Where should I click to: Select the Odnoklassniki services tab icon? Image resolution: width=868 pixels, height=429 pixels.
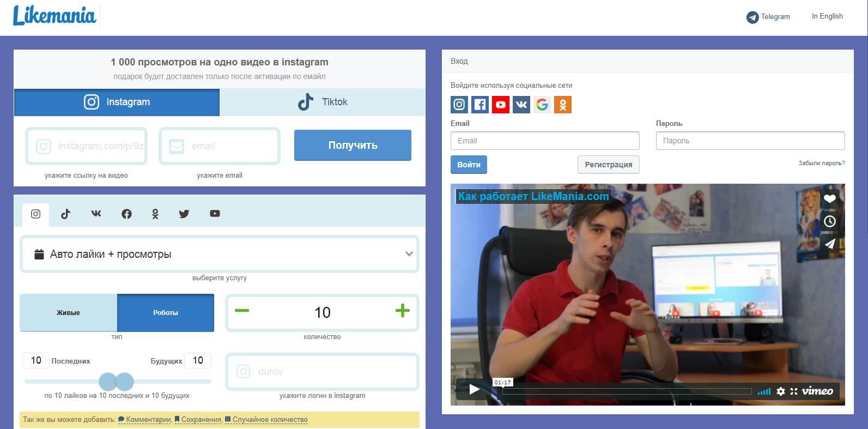155,214
